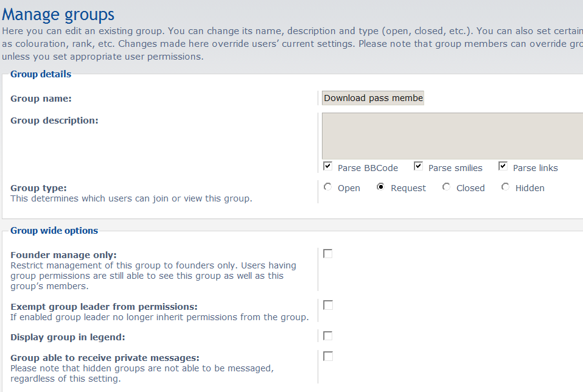Set group type to Closed
Screen dimensions: 583x392
pyautogui.click(x=447, y=187)
